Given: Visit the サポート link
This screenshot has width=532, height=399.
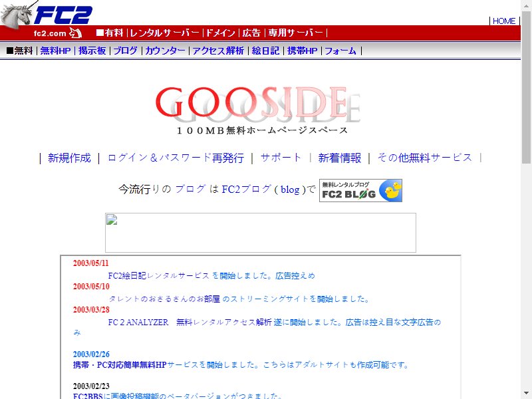Looking at the screenshot, I should [x=281, y=158].
